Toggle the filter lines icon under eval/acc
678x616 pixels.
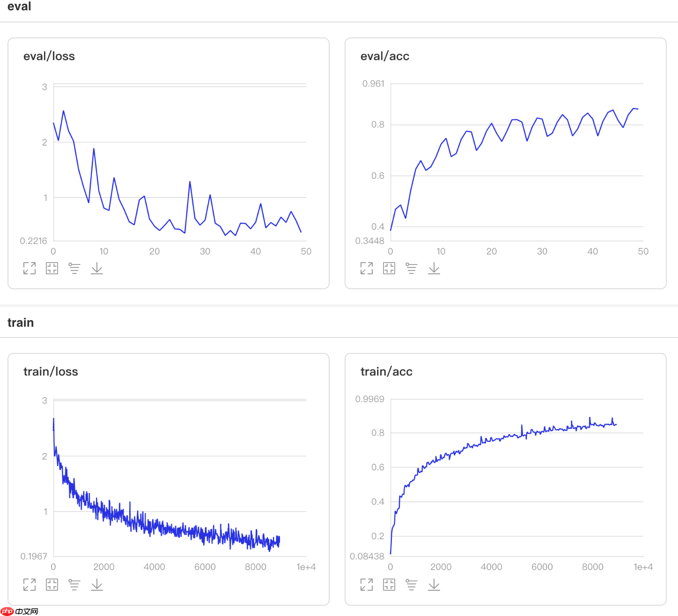click(x=412, y=268)
